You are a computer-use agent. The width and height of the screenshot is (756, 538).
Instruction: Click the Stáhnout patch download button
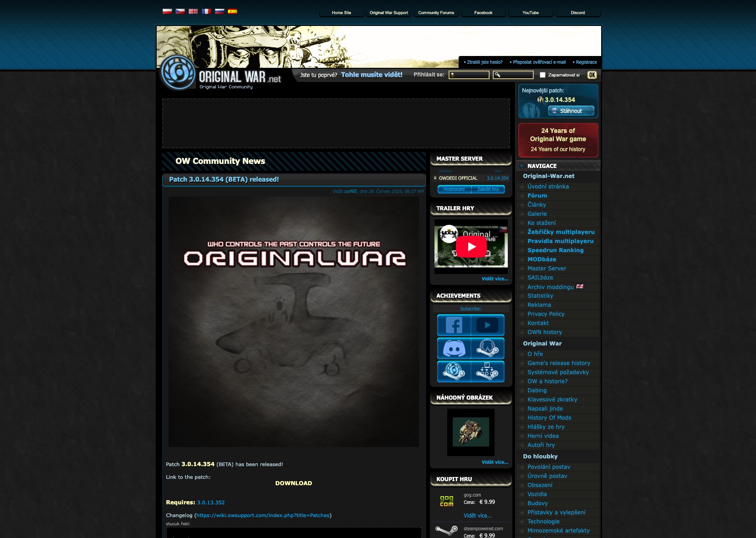571,111
